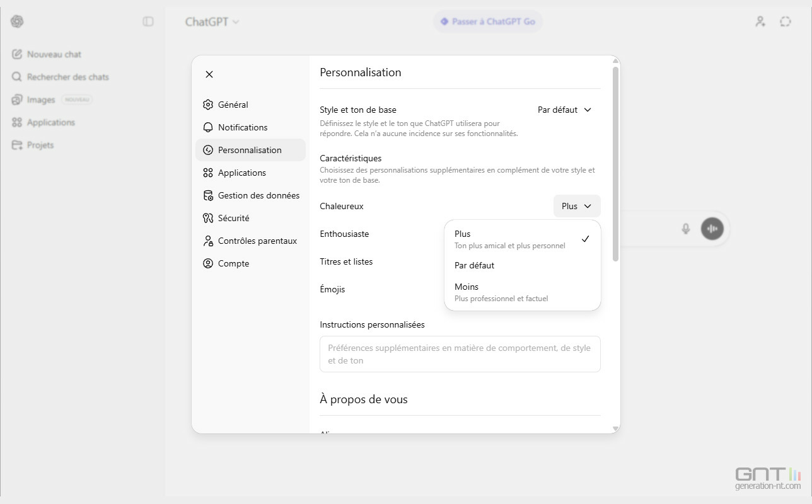
Task: Go to the Applications settings section
Action: pyautogui.click(x=241, y=173)
